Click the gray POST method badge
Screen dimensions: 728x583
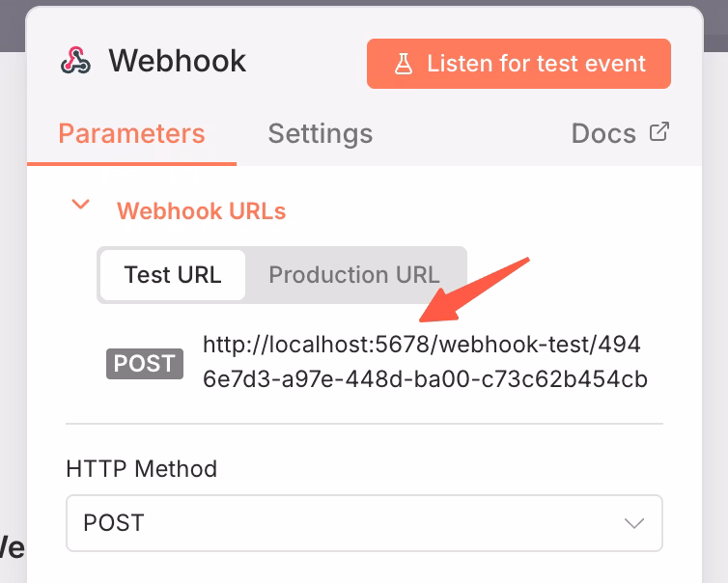pyautogui.click(x=145, y=364)
